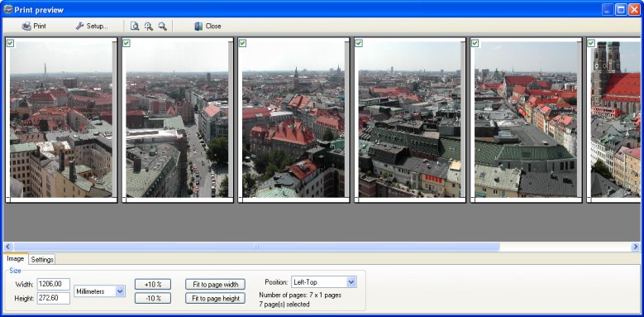This screenshot has height=317, width=644.
Task: Open the Millimeters unit dropdown
Action: click(x=120, y=291)
